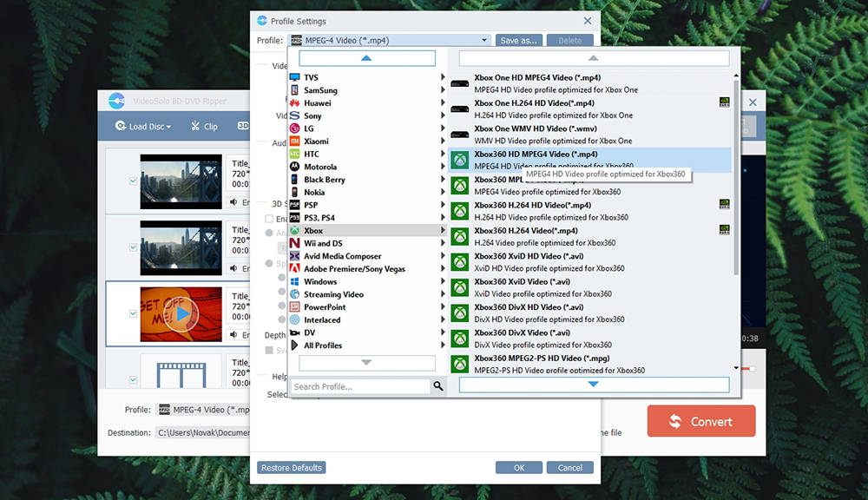Viewport: 868px width, 500px height.
Task: Toggle checkbox for the first title
Action: pos(133,181)
